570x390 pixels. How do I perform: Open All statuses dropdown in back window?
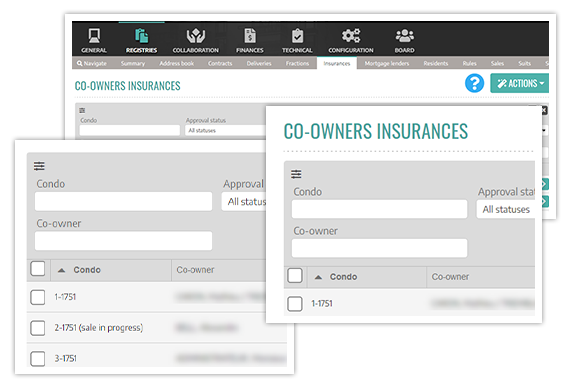225,130
